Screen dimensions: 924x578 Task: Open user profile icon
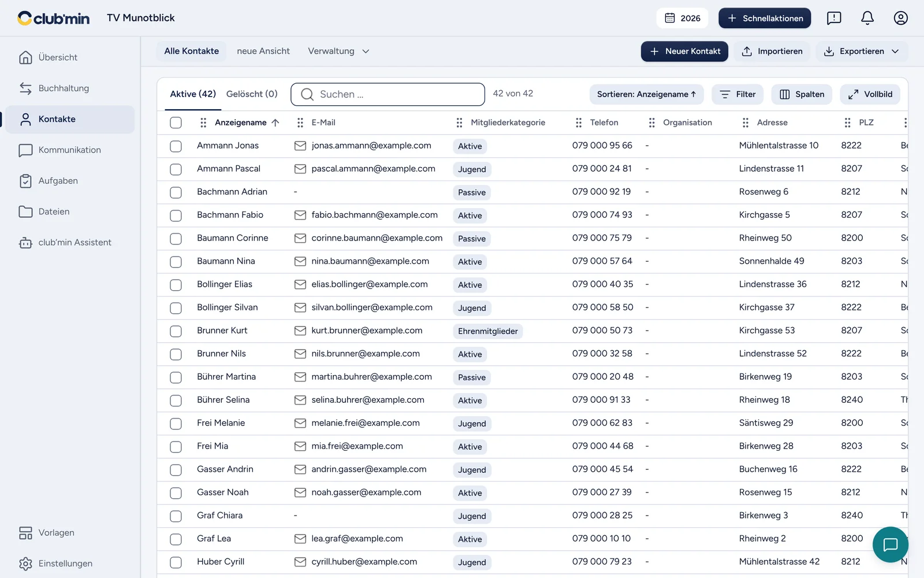point(901,18)
